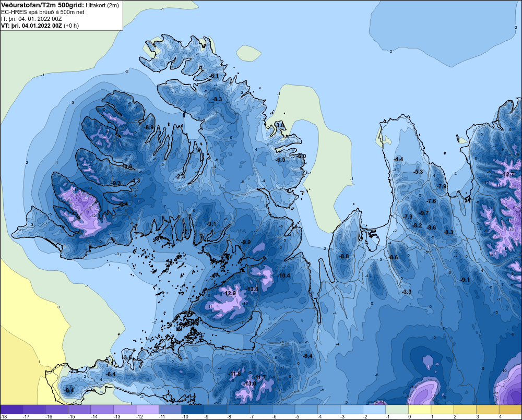
Task: Click the legend swatch between -15 and -14
Action: coord(79,410)
